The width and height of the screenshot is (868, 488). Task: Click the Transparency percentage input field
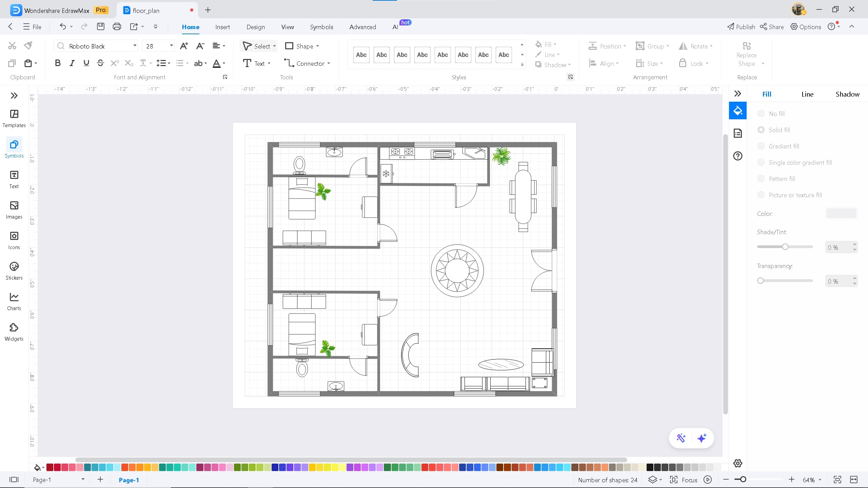click(x=838, y=281)
